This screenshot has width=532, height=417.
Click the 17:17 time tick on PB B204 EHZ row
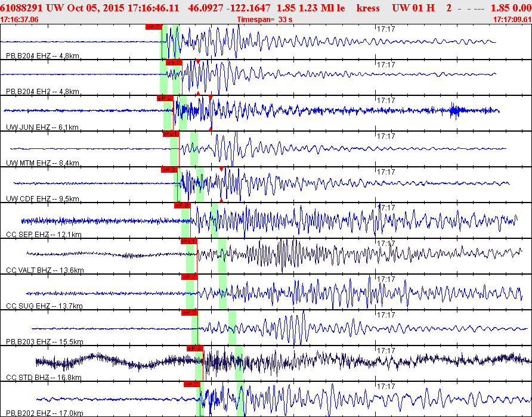(x=386, y=29)
